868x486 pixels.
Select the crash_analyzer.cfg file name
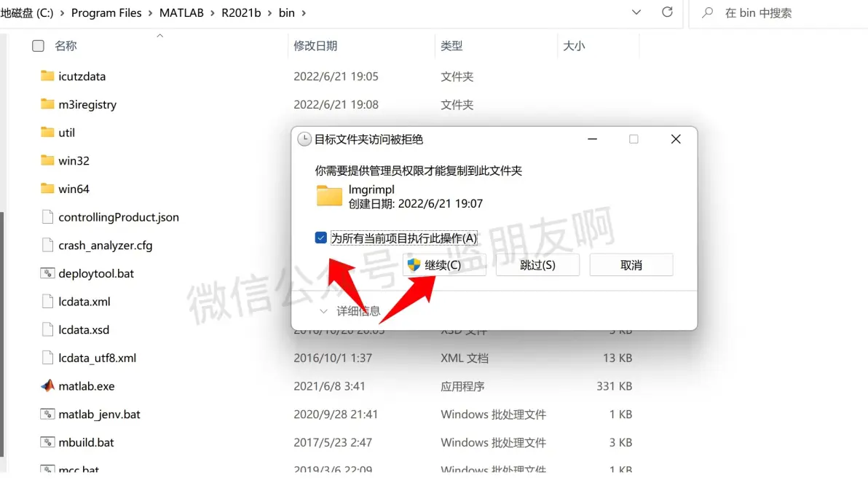point(105,245)
